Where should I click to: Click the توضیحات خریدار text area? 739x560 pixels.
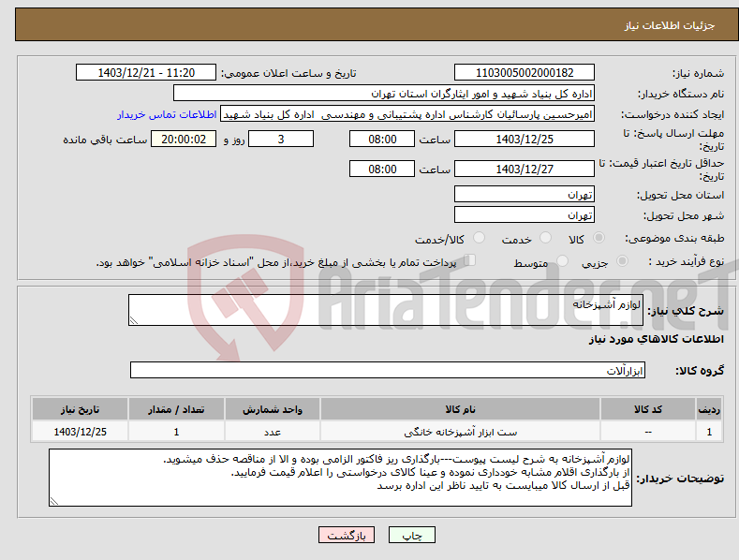(x=340, y=478)
